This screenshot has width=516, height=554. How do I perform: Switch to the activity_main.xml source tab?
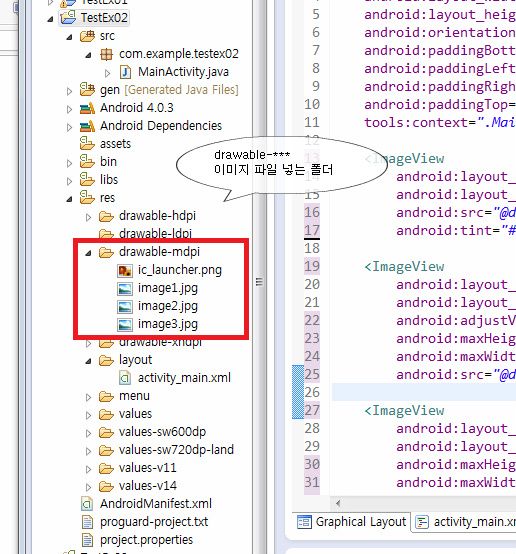(465, 522)
